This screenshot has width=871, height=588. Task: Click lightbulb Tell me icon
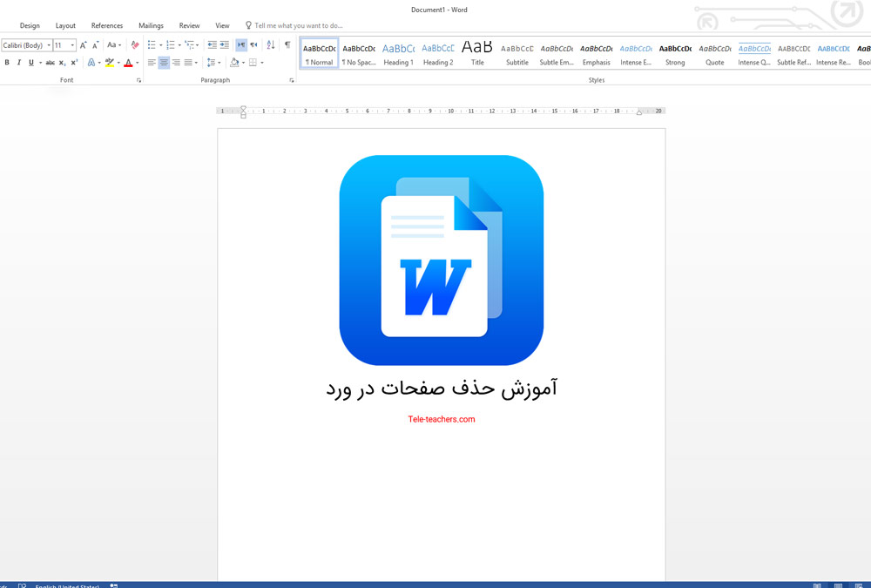(248, 25)
